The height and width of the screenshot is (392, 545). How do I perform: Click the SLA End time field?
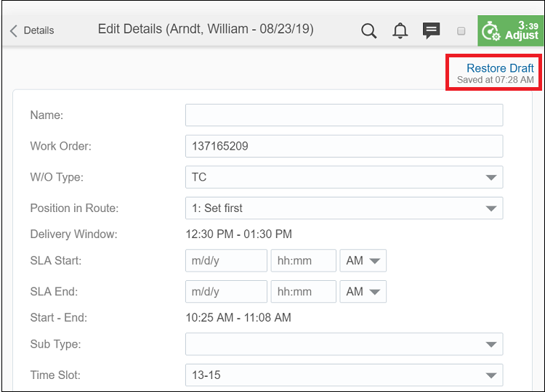[x=304, y=291]
